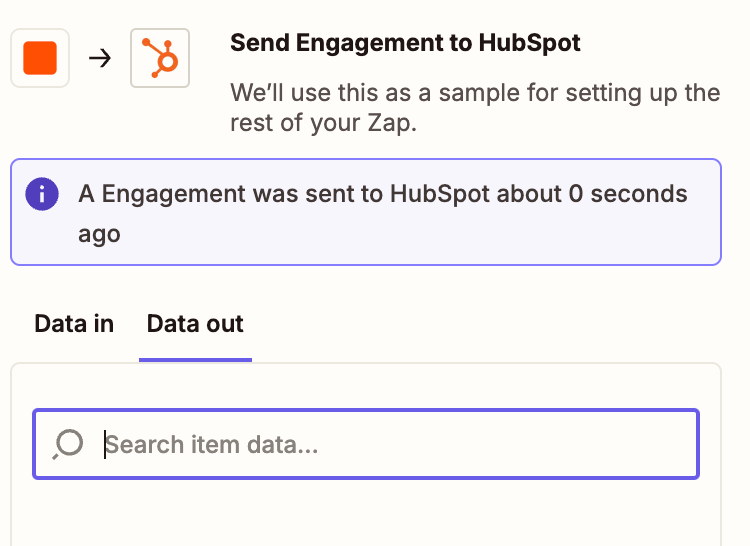Click the orange trigger app icon
Viewport: 750px width, 546px height.
click(40, 58)
